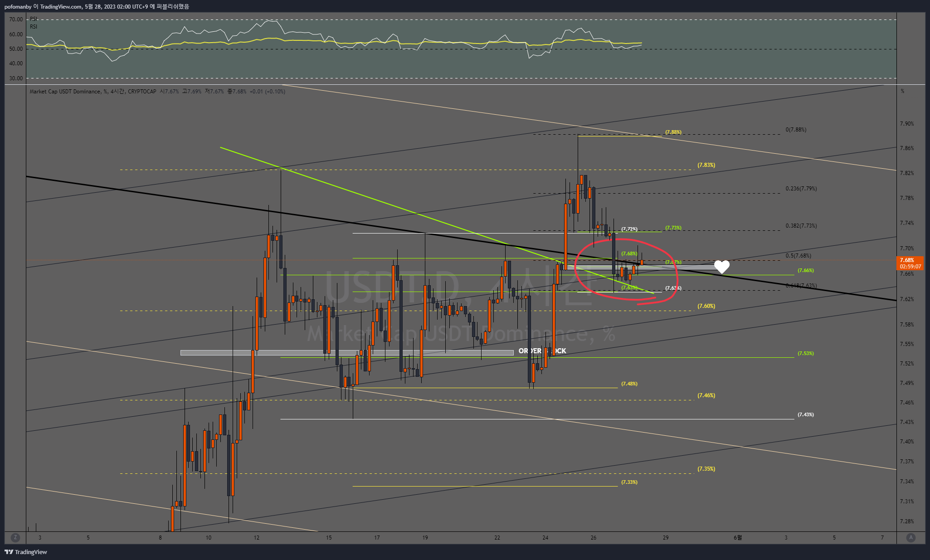Click date 24 on the time axis
This screenshot has height=560, width=930.
click(545, 538)
